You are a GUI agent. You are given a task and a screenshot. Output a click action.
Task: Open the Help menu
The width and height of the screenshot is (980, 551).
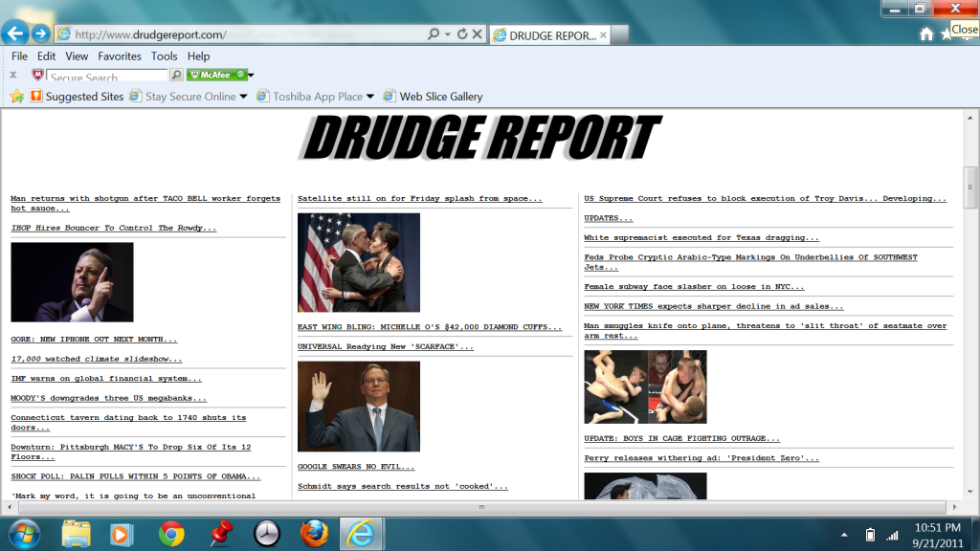[199, 56]
